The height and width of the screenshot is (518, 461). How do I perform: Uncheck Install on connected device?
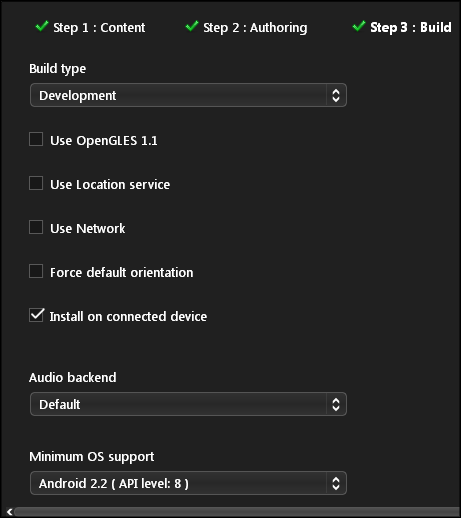(36, 315)
